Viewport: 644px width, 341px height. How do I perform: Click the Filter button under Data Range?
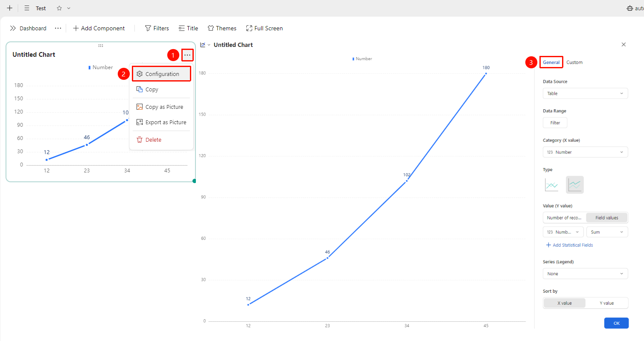(x=555, y=123)
